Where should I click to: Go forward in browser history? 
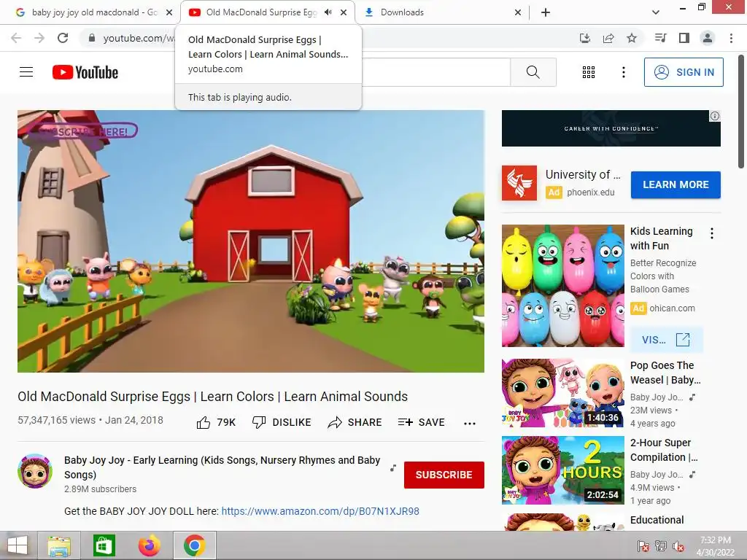point(39,38)
